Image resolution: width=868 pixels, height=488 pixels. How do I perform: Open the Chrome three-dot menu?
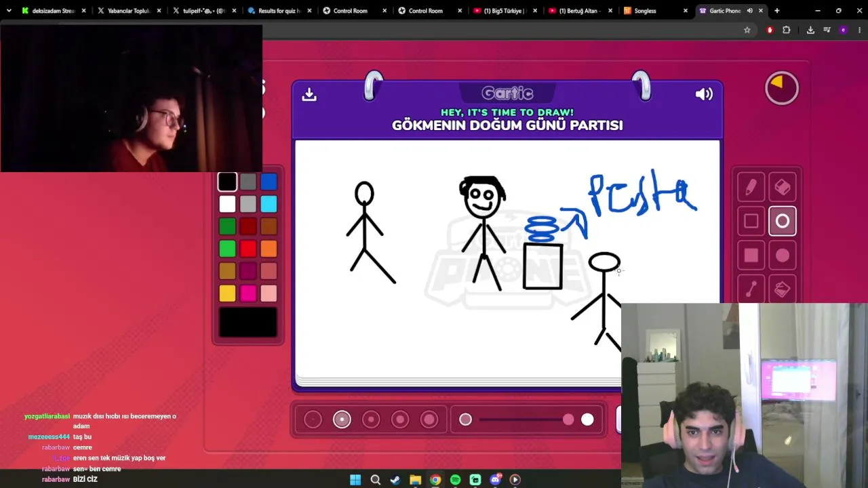coord(860,30)
